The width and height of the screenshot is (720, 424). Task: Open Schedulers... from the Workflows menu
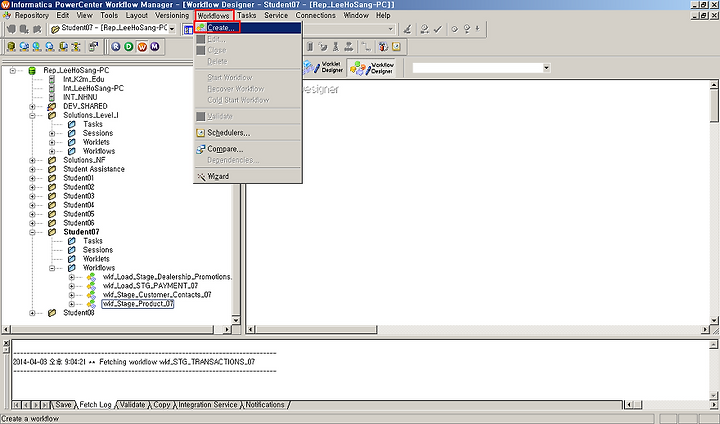point(248,133)
